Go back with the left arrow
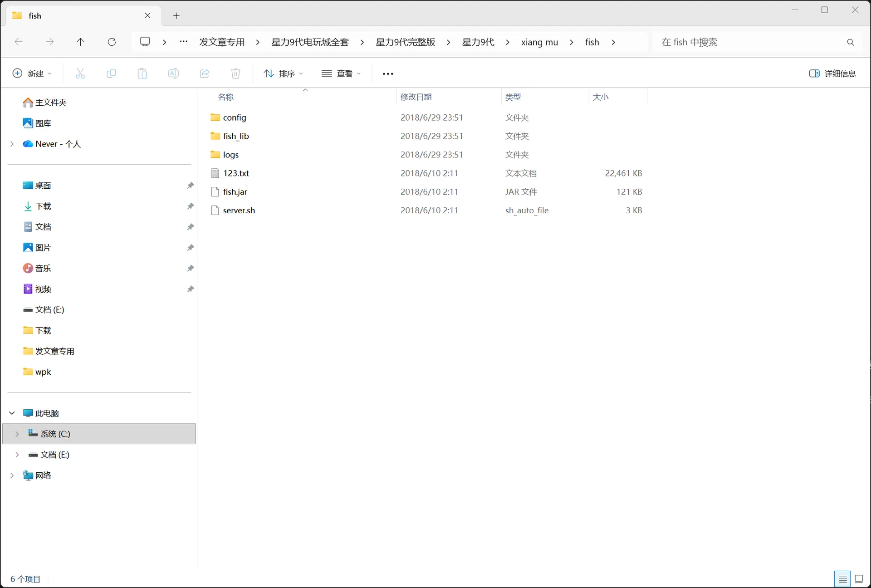 (x=19, y=42)
